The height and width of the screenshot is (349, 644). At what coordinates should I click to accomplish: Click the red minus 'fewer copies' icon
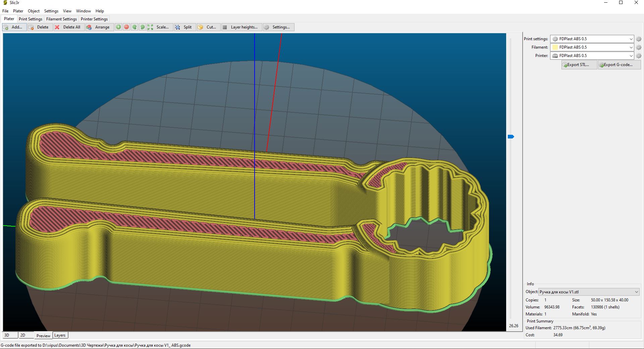pos(126,27)
